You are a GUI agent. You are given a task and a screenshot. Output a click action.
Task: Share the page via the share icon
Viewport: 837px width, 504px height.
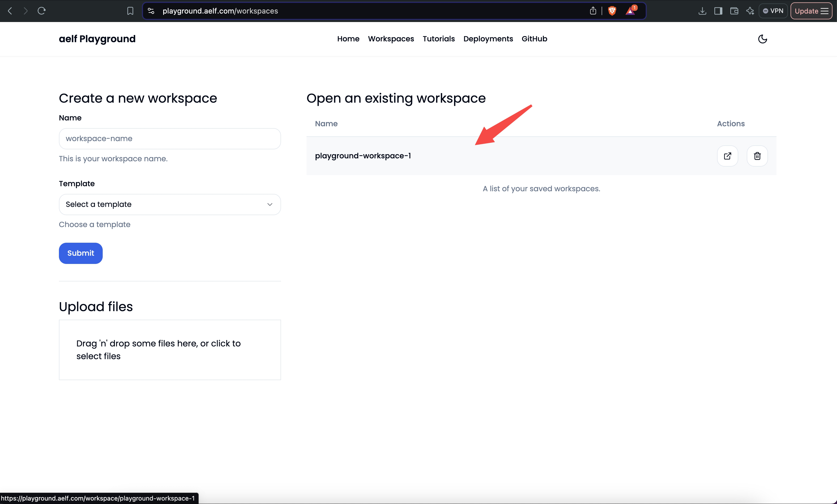[593, 11]
